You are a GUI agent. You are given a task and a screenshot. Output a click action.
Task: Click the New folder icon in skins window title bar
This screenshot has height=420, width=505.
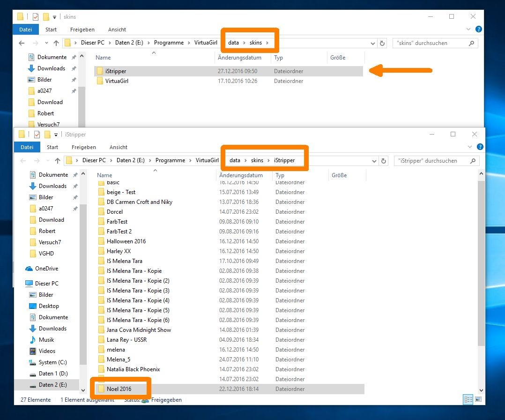pos(46,17)
